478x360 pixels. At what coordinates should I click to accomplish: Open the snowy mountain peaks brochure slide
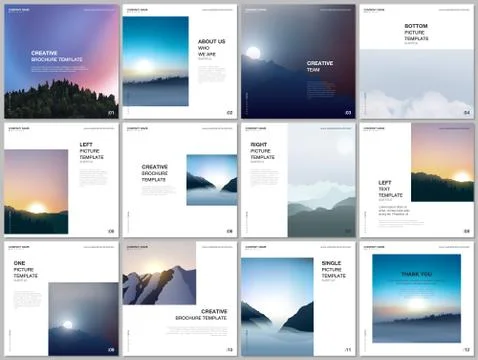click(180, 299)
